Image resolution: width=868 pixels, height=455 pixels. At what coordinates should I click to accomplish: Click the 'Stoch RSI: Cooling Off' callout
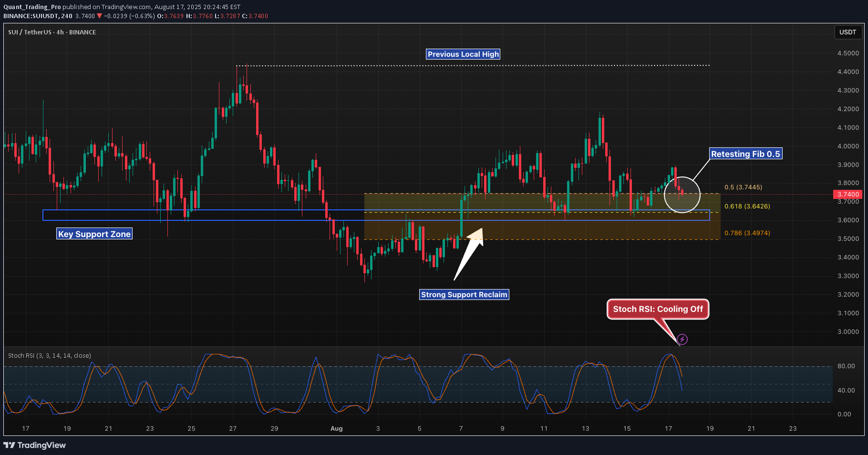(658, 309)
